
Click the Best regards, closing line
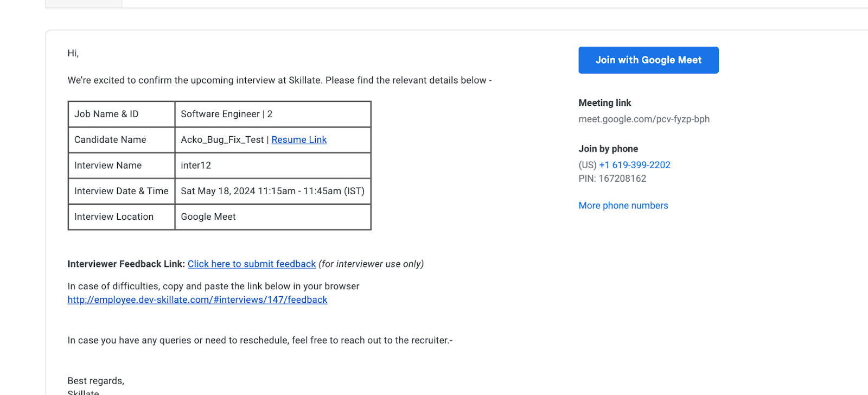tap(96, 381)
